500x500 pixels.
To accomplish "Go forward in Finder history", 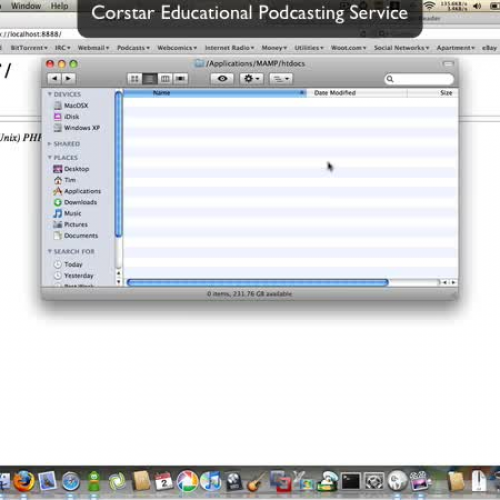I will tap(69, 79).
